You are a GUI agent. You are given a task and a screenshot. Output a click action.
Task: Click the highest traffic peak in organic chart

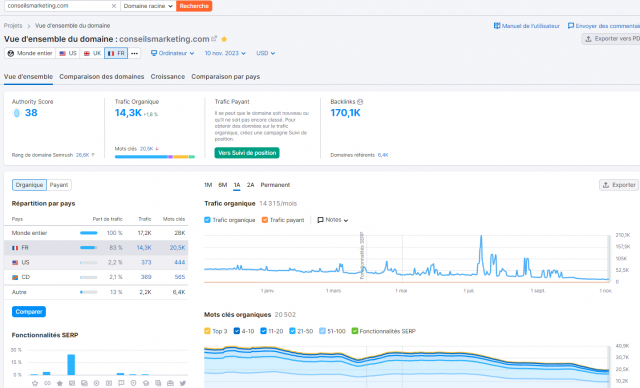point(481,237)
